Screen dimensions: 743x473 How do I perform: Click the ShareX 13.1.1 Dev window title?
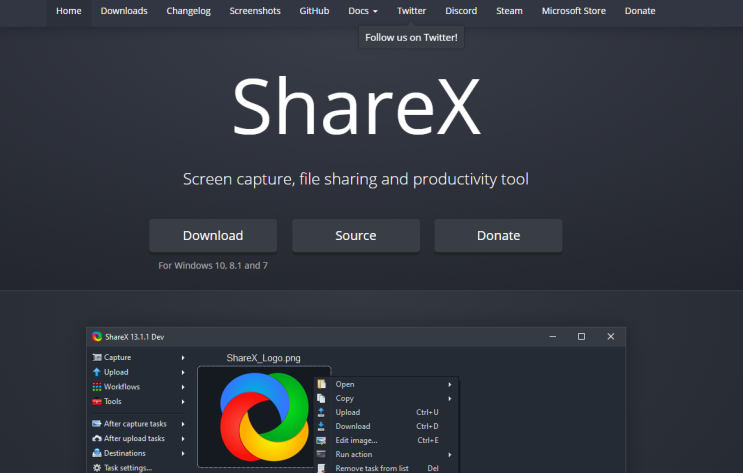(x=135, y=337)
